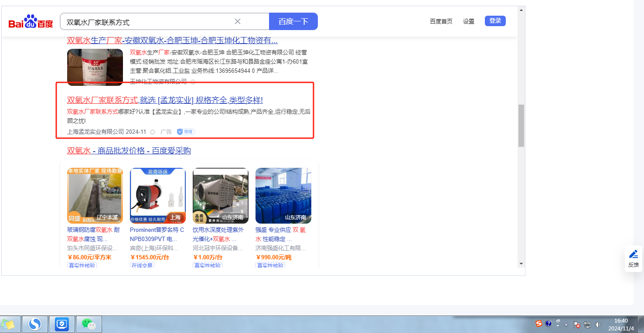The image size is (644, 333).
Task: Click the page scrollbar up arrow
Action: click(x=521, y=9)
